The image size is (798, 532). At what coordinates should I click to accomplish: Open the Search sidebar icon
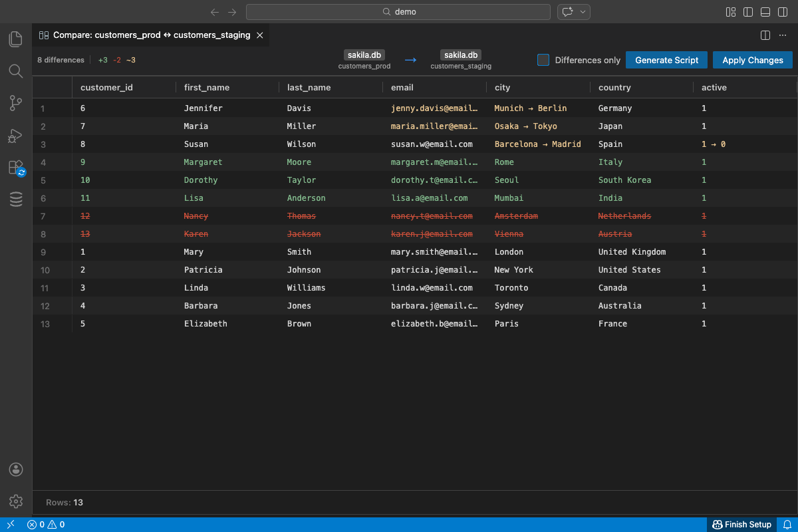[15, 71]
